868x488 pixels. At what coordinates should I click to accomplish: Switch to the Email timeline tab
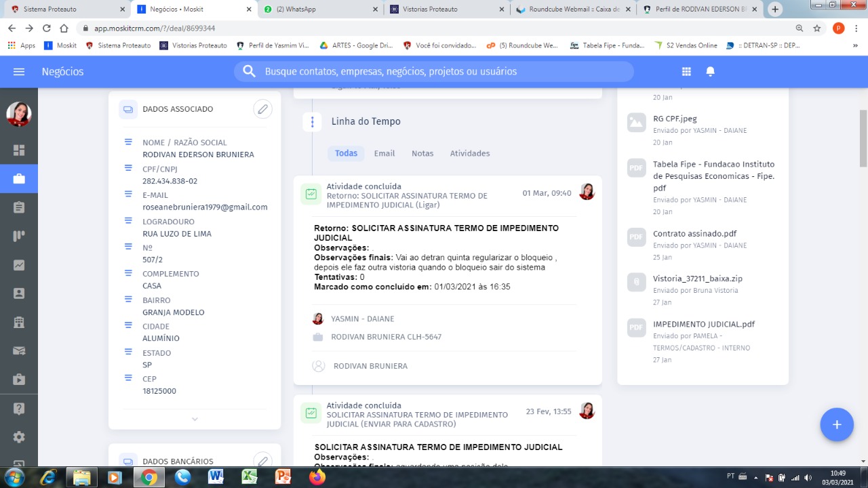384,153
